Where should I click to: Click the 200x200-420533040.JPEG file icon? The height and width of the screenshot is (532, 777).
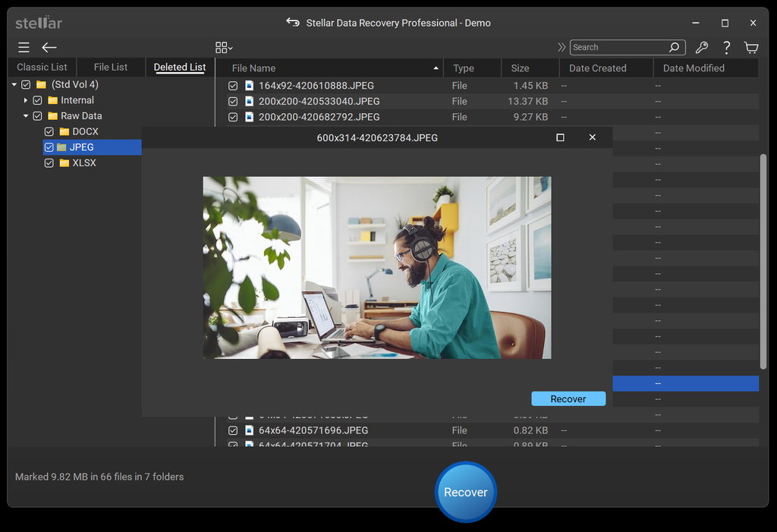(249, 102)
